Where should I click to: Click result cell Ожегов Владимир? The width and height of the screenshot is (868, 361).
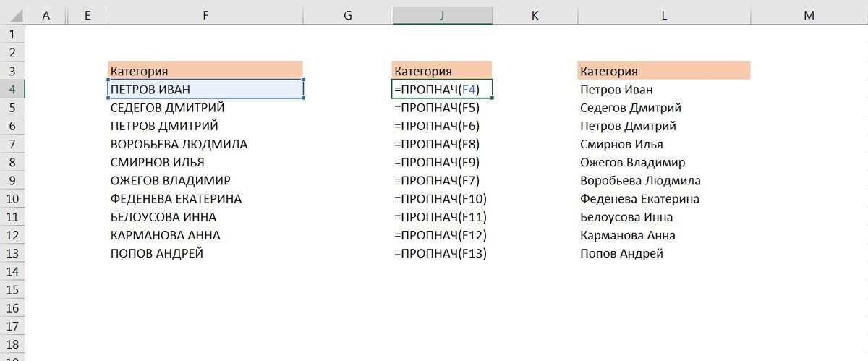click(664, 162)
